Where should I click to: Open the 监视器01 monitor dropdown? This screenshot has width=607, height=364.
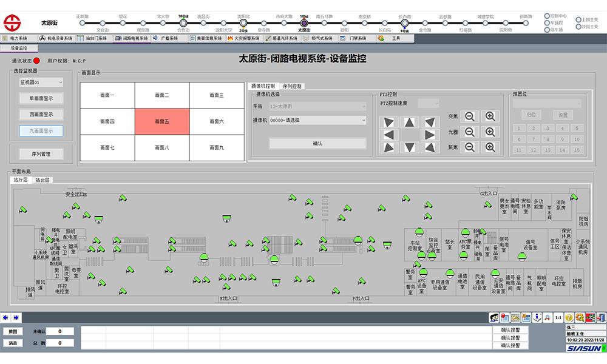41,82
